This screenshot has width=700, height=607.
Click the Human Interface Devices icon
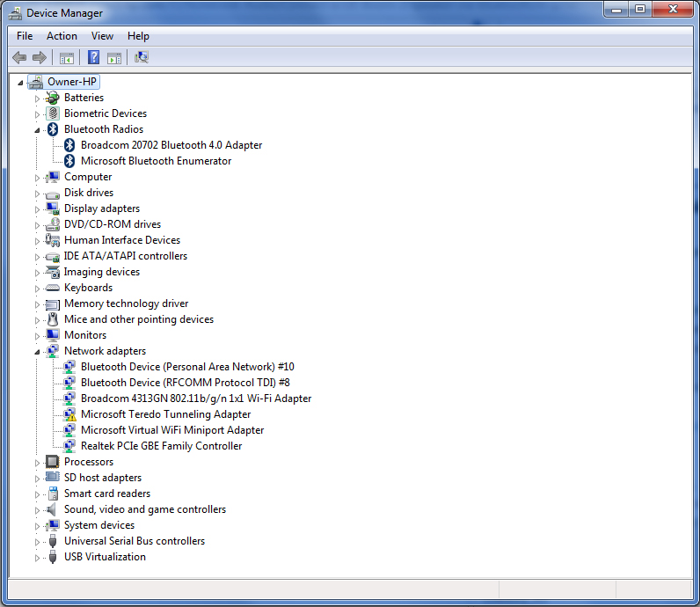pos(53,240)
